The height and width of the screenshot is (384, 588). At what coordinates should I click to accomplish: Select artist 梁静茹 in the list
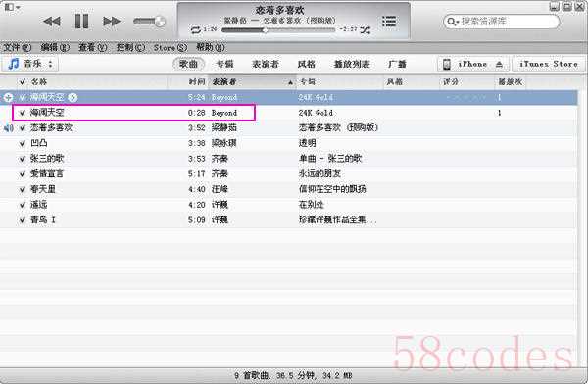point(224,128)
